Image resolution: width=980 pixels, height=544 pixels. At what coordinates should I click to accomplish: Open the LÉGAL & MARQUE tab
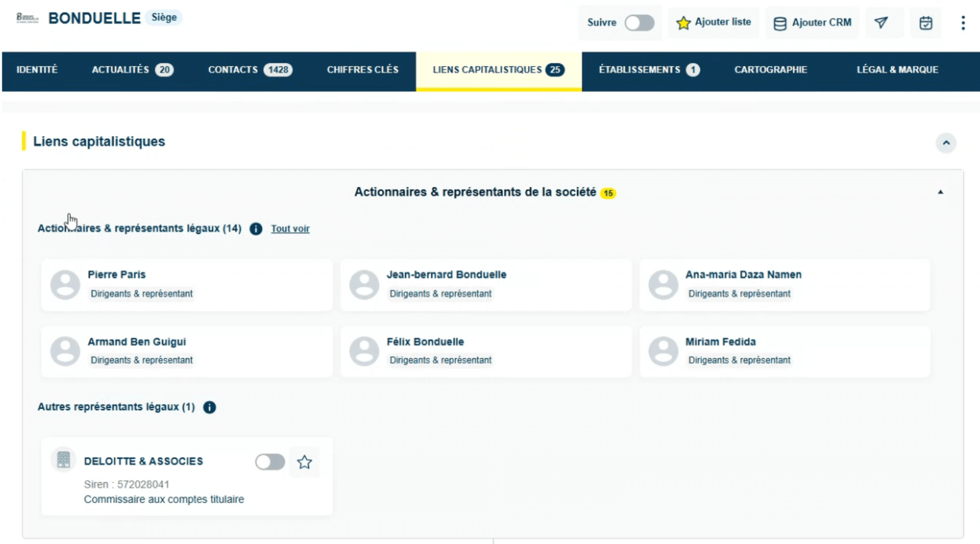(898, 70)
